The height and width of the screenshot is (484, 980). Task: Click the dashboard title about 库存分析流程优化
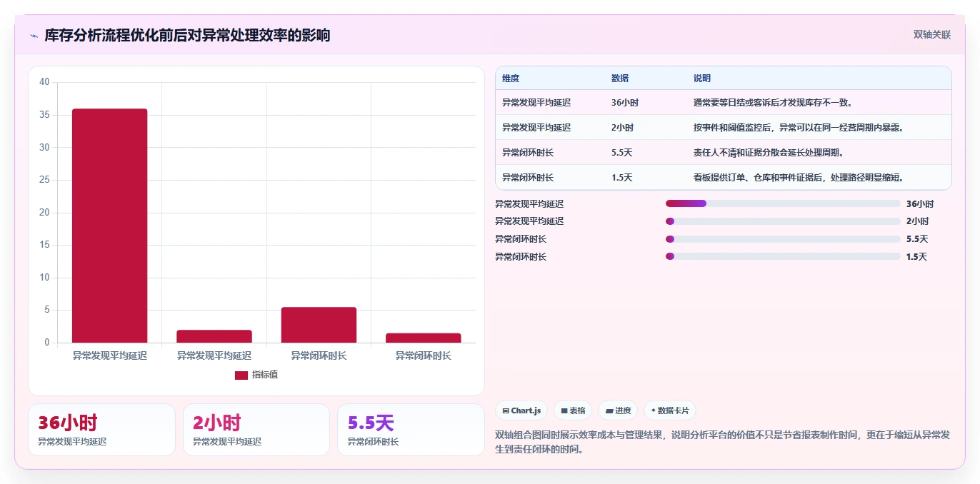(x=187, y=35)
